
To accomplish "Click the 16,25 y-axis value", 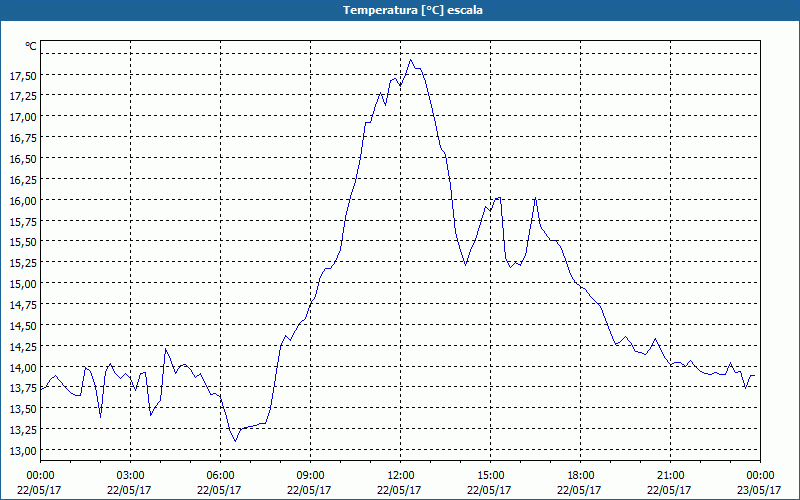I will [x=23, y=180].
